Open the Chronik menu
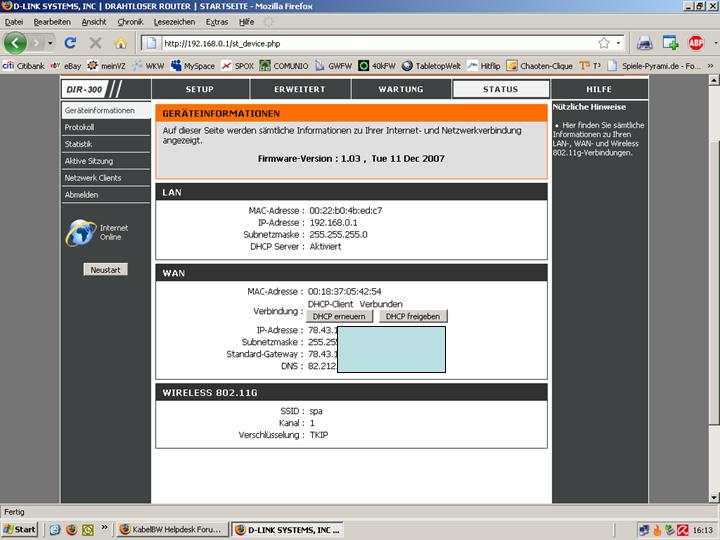The width and height of the screenshot is (720, 540). pyautogui.click(x=130, y=21)
